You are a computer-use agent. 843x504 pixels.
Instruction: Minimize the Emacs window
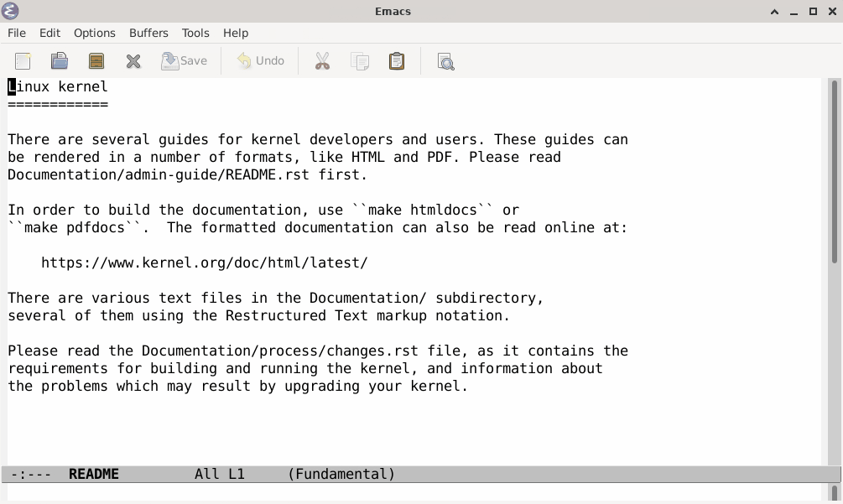(794, 11)
